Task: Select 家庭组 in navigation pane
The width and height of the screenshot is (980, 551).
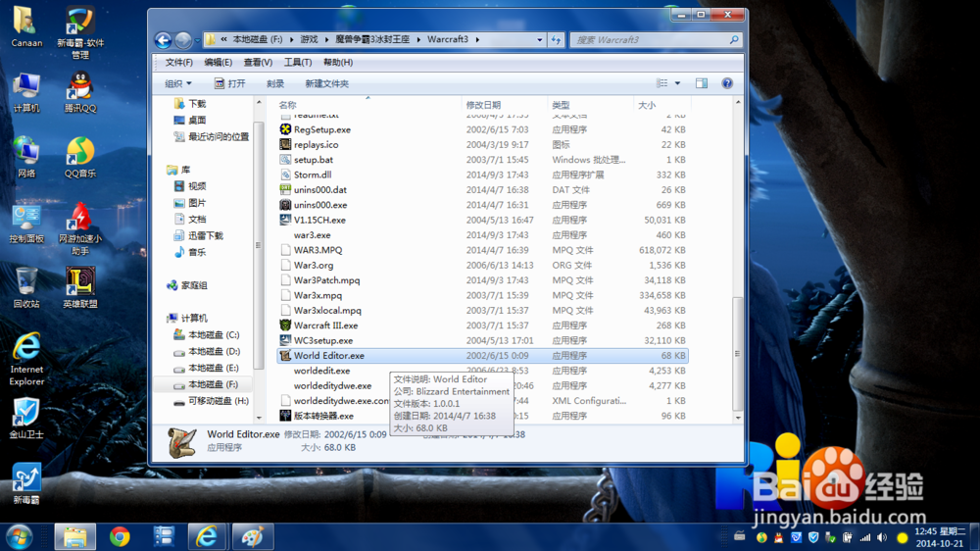Action: click(x=194, y=285)
